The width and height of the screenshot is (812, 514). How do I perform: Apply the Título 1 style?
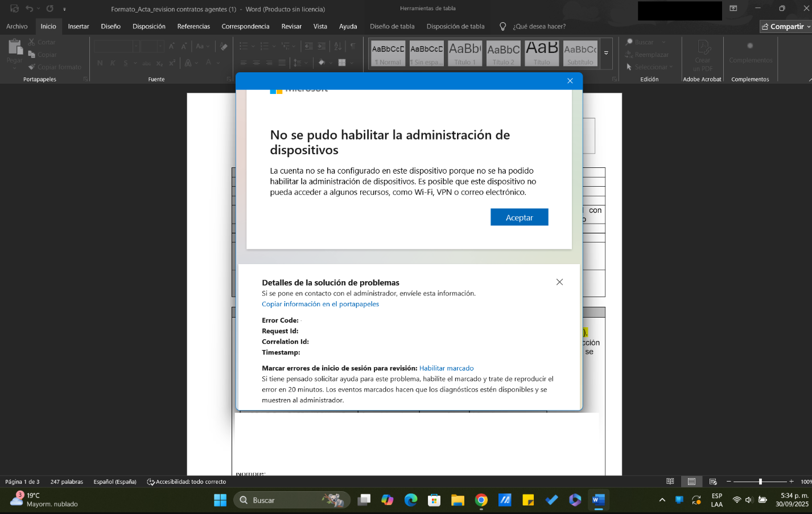point(464,53)
